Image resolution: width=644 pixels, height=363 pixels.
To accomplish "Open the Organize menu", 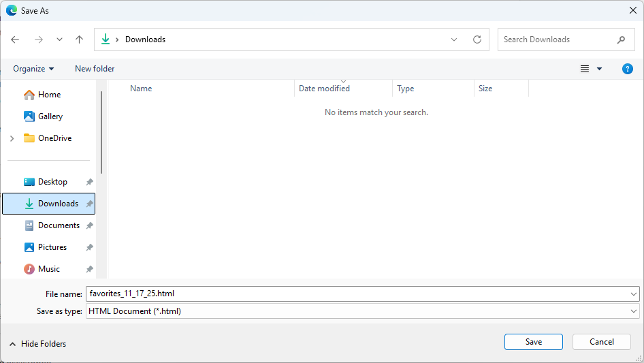I will (33, 69).
